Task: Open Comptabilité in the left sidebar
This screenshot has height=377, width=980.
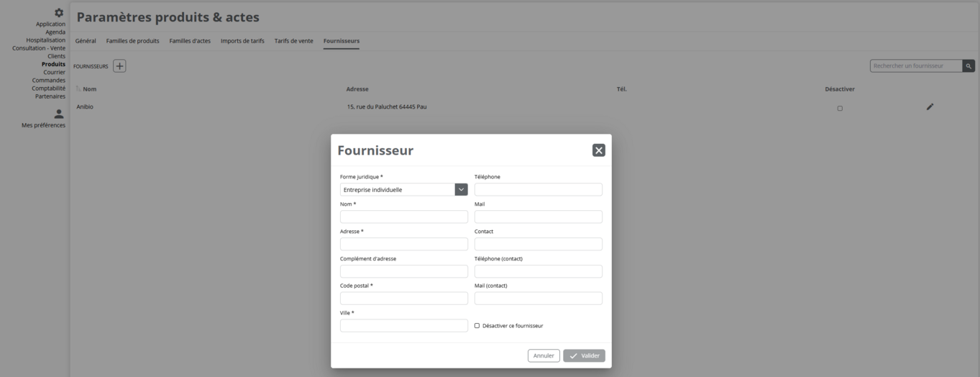Action: click(x=48, y=88)
